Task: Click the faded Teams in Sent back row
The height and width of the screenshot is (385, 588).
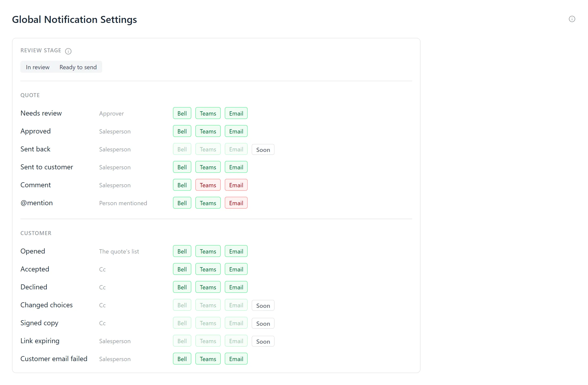Action: click(x=208, y=149)
